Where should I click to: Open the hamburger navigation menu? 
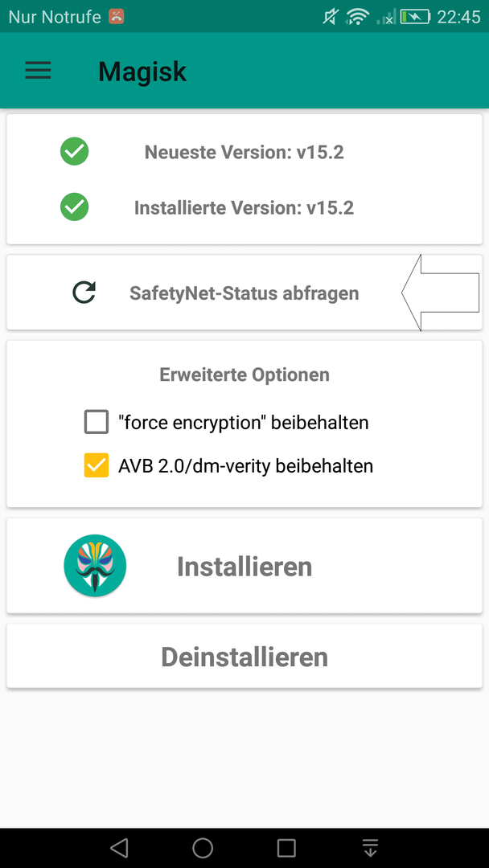click(39, 71)
